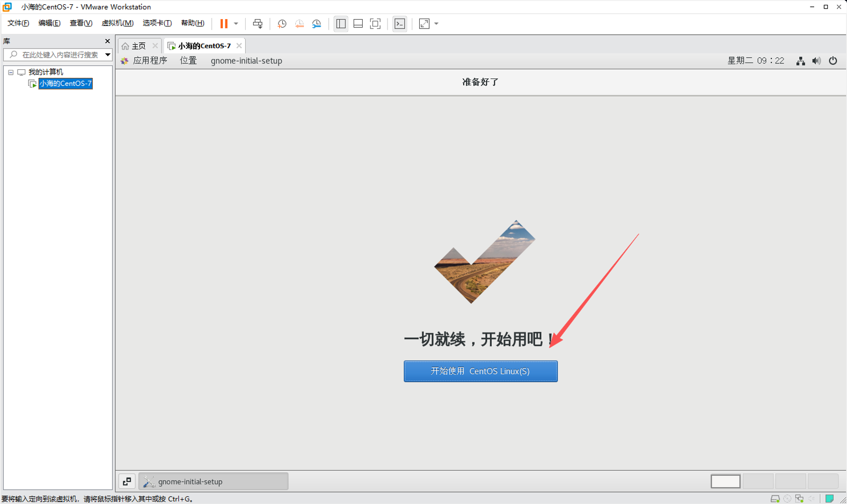
Task: Click 开始使用 CentOS Linux(S) button
Action: [x=481, y=371]
